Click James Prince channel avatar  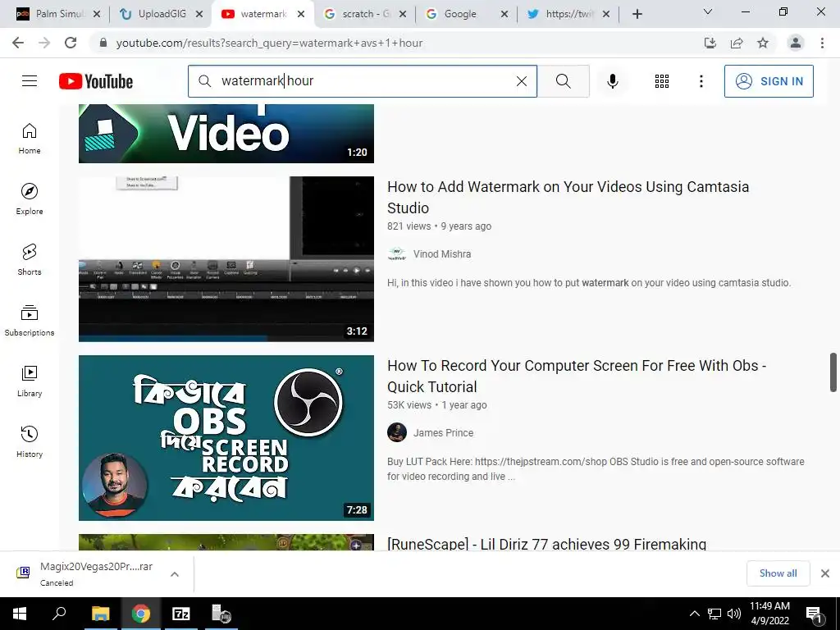[397, 433]
